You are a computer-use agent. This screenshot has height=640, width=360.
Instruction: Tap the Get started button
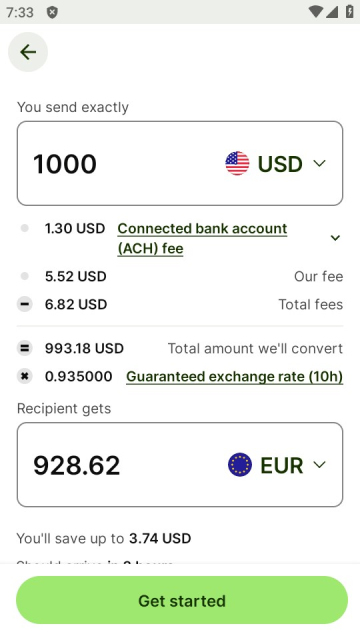click(x=182, y=600)
